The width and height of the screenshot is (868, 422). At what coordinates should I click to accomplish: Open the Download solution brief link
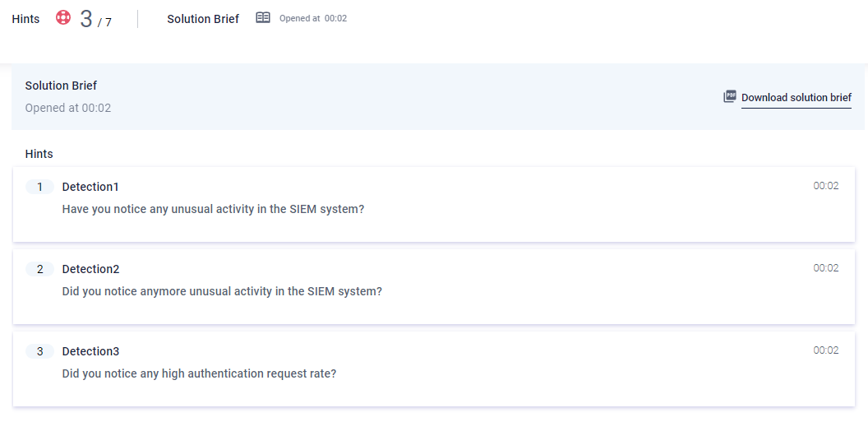796,97
